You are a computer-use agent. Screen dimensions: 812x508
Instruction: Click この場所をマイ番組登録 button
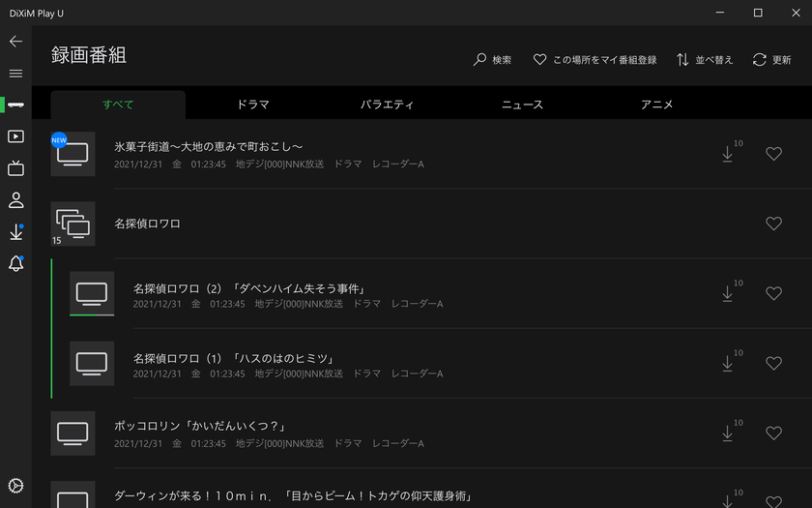click(x=595, y=60)
